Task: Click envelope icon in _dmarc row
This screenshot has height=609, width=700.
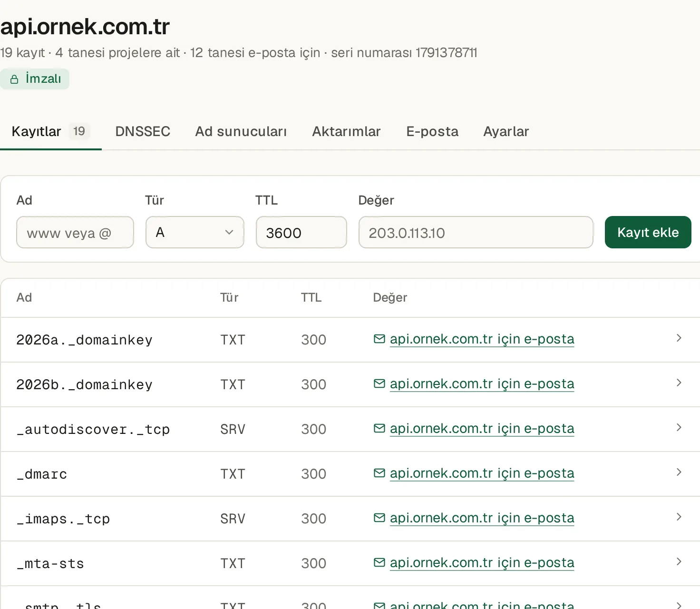Action: pos(379,473)
